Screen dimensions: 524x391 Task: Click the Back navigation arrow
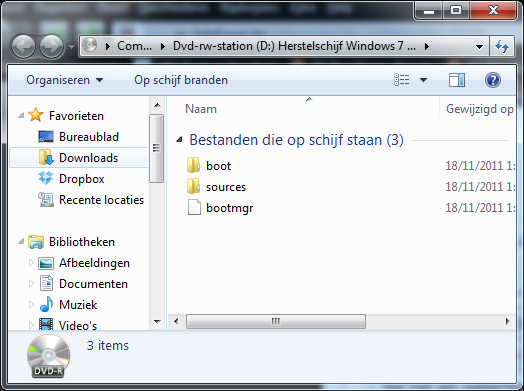click(x=23, y=46)
